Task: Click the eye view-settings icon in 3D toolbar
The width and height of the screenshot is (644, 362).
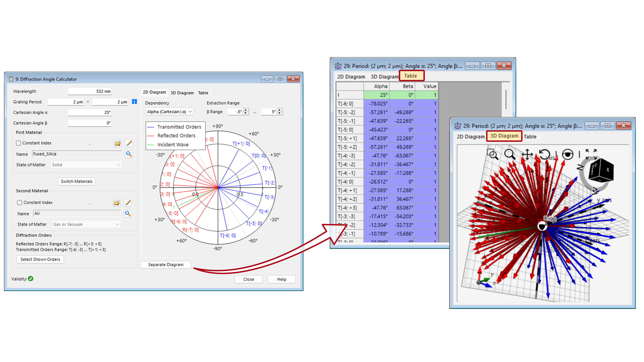Action: [568, 154]
